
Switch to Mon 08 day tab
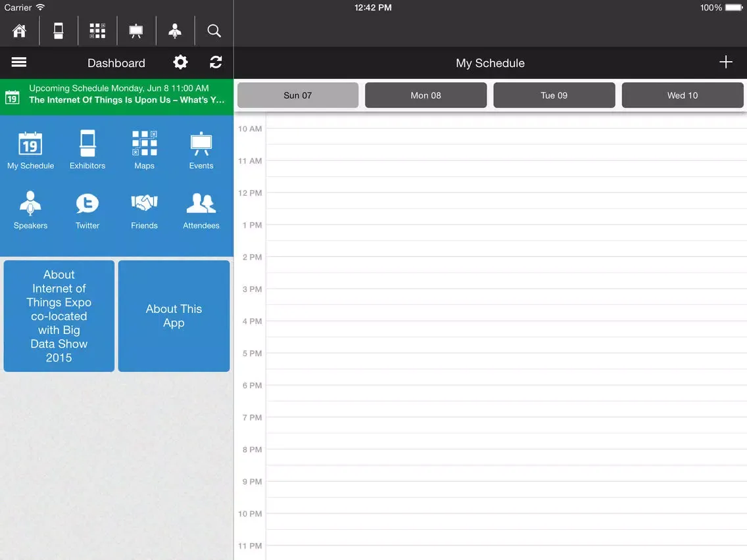click(426, 95)
